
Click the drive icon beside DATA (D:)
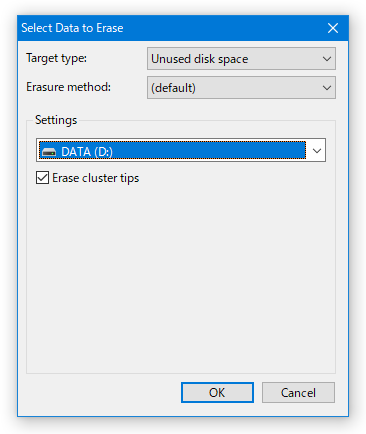[49, 152]
